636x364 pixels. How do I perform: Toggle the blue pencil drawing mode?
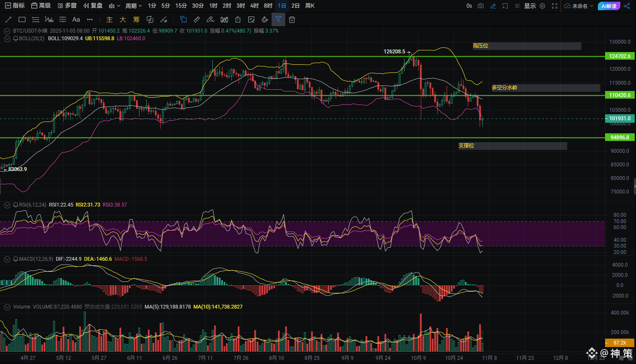493,6
